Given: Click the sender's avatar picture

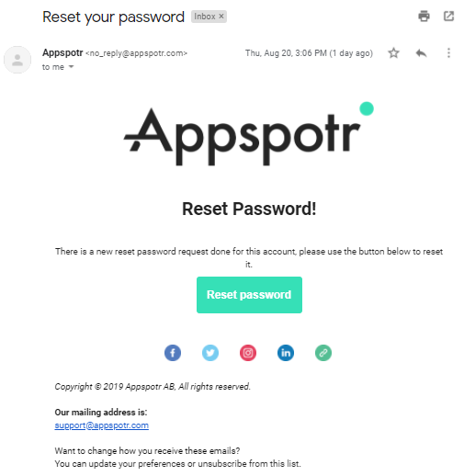Looking at the screenshot, I should click(x=17, y=60).
